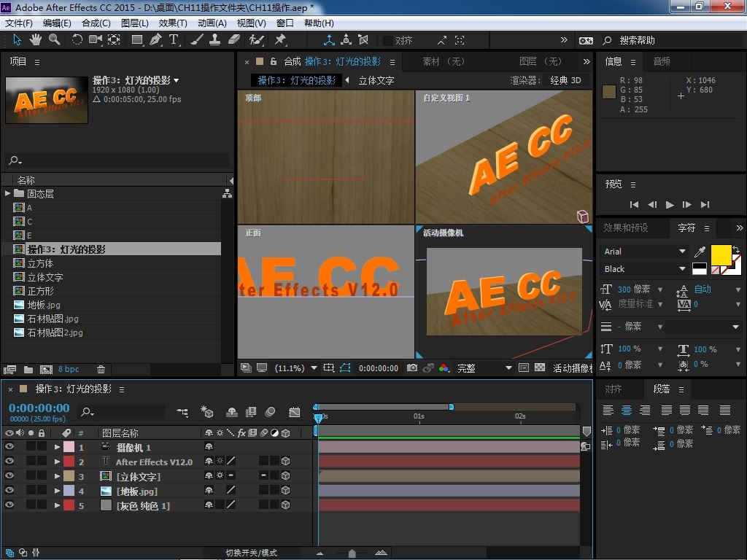Switch to the 效果和预设 tab

(625, 227)
